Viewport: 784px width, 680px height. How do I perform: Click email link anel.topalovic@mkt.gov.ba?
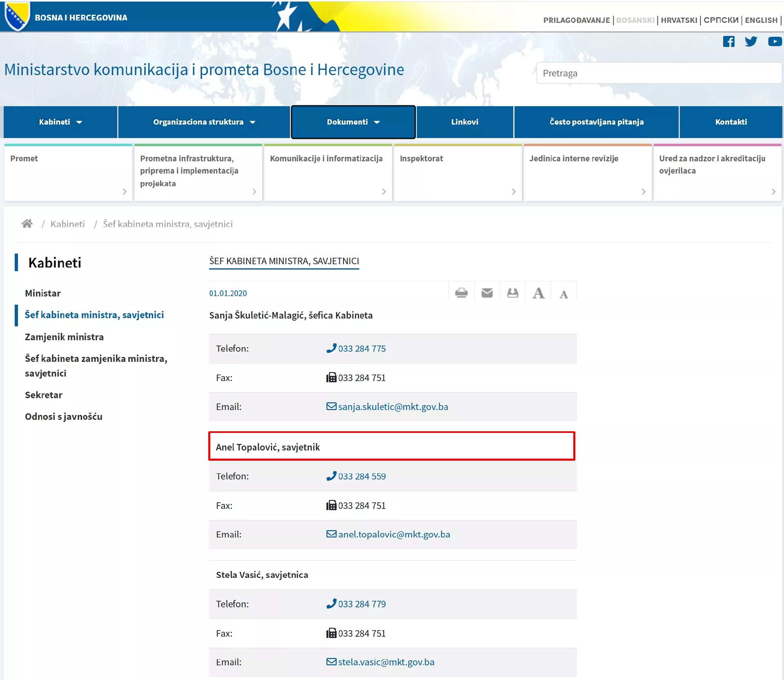(x=394, y=535)
